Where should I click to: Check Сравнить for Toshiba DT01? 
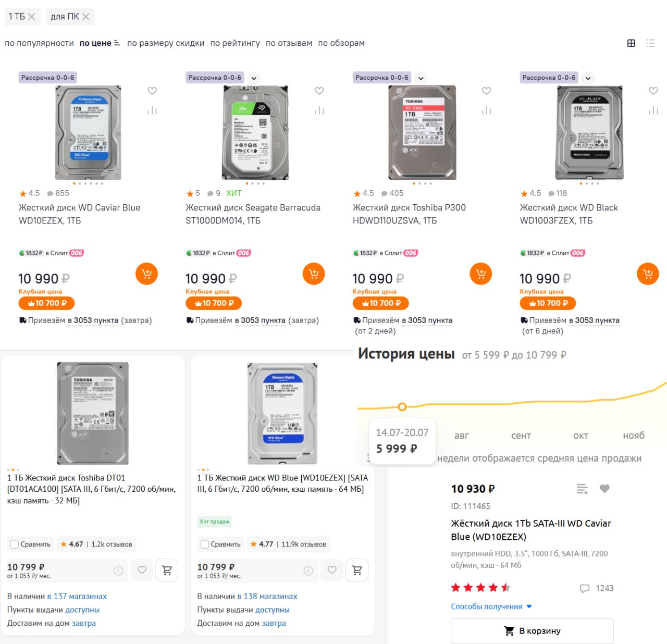[x=15, y=544]
